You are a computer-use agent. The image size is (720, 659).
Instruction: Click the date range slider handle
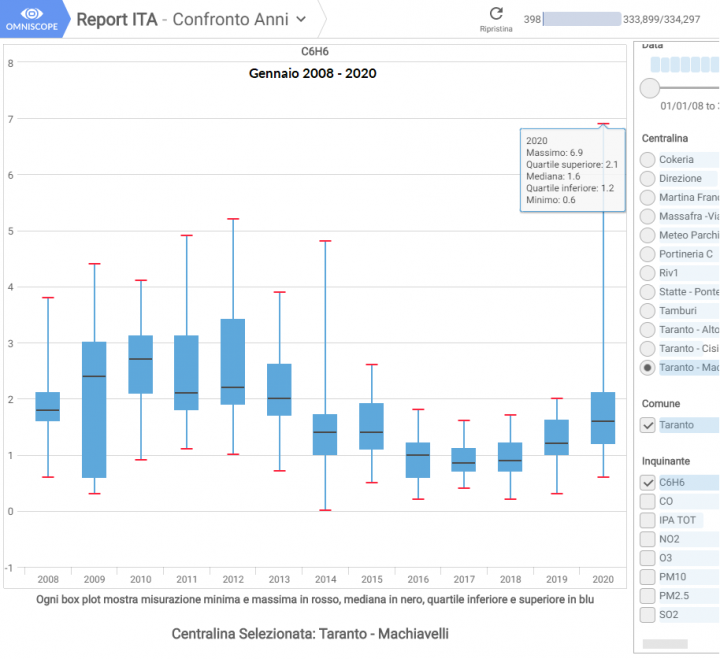648,88
